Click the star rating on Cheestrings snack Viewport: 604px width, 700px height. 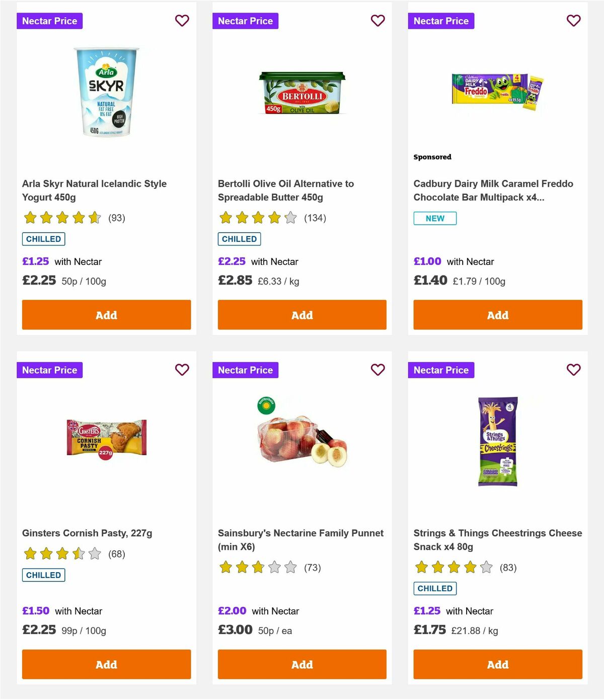pos(452,568)
